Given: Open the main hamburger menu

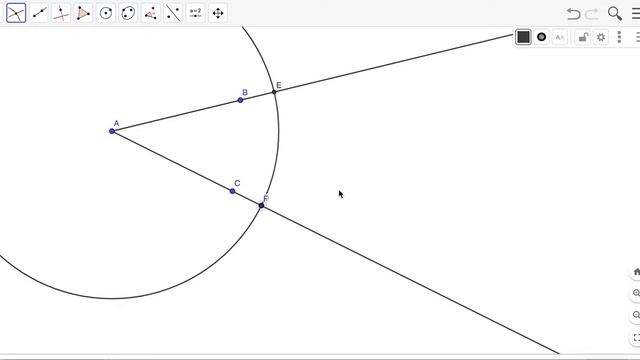Looking at the screenshot, I should [x=636, y=13].
